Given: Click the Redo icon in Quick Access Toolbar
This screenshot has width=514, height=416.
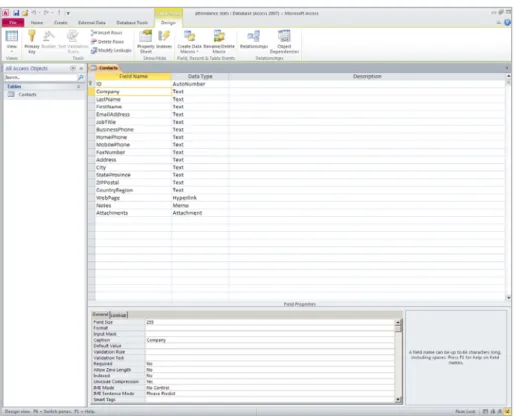Looking at the screenshot, I should [x=46, y=13].
